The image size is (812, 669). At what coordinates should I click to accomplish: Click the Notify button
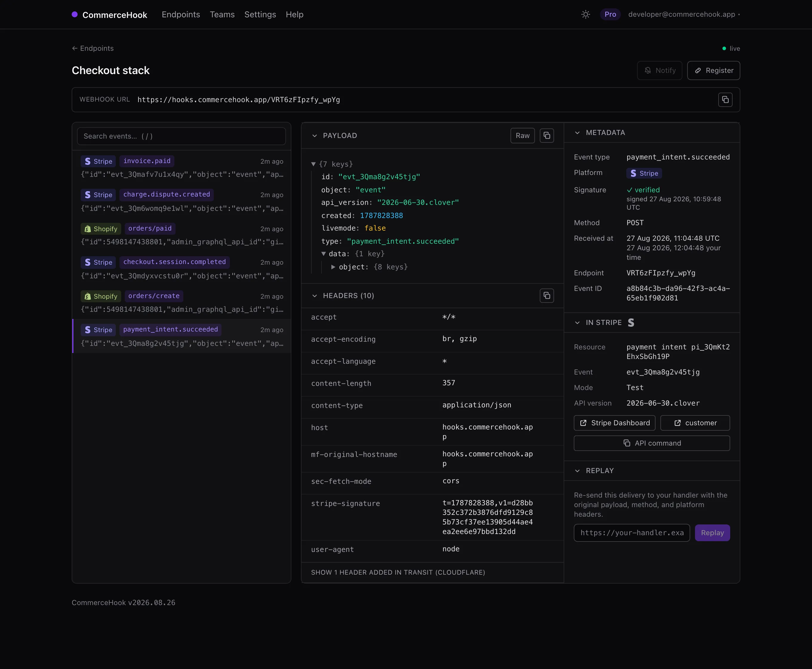[x=659, y=70]
